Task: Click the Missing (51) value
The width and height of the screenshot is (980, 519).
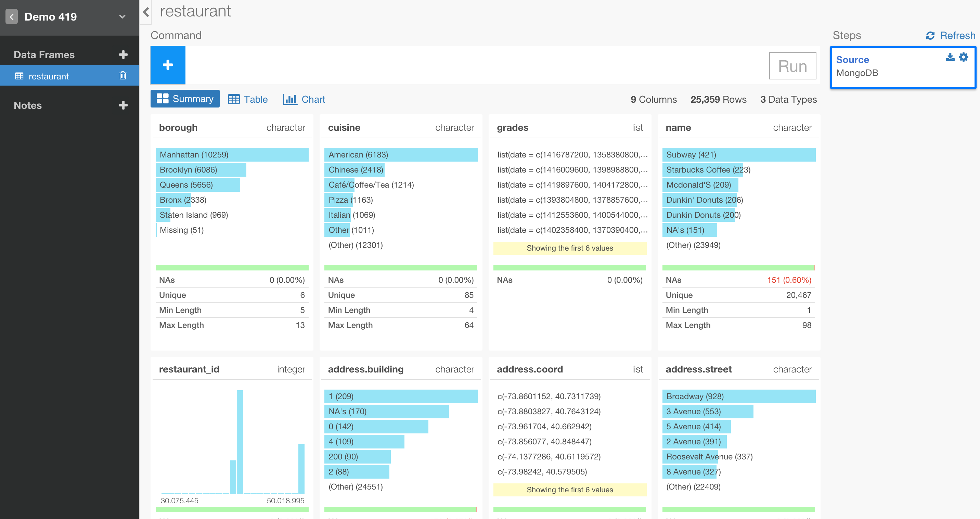Action: [x=181, y=230]
